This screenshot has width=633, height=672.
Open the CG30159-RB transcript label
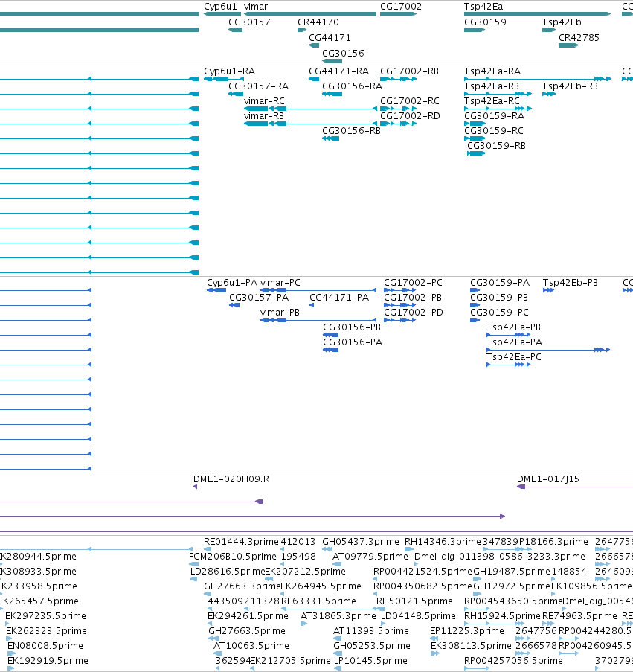point(496,146)
